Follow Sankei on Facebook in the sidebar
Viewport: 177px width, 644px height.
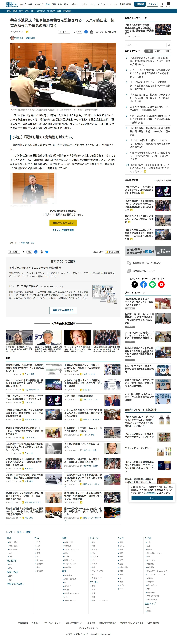coord(144,284)
